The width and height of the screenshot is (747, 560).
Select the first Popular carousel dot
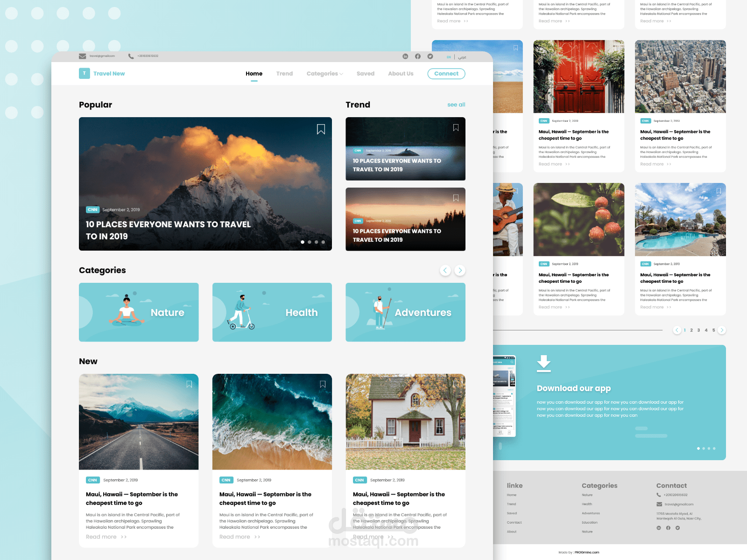point(303,242)
